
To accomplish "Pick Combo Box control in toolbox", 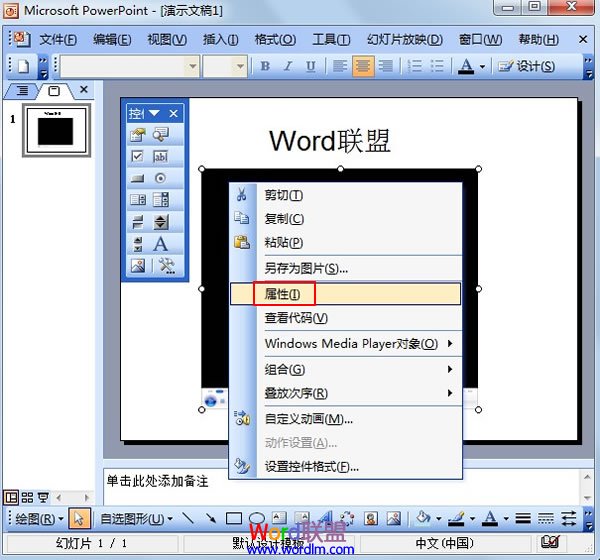I will click(x=160, y=200).
